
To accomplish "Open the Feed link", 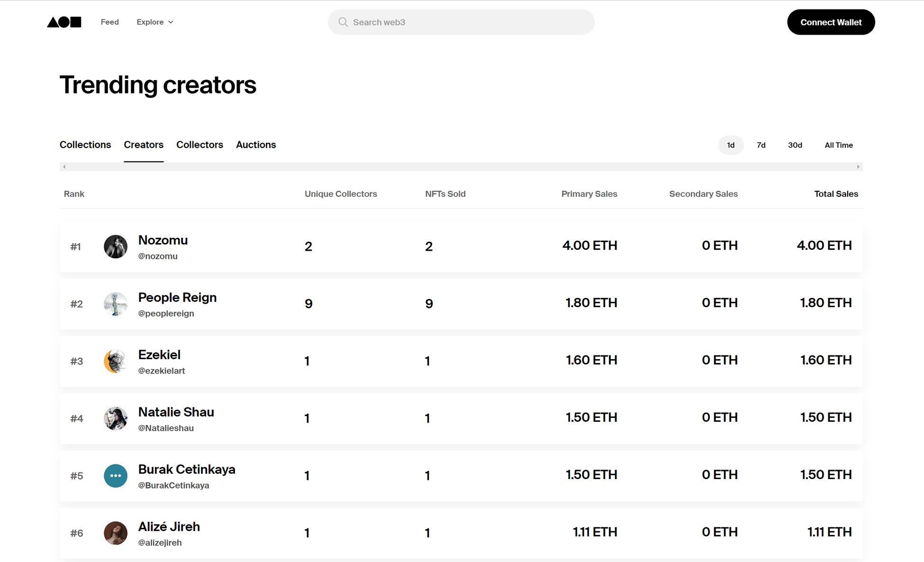I will [110, 22].
